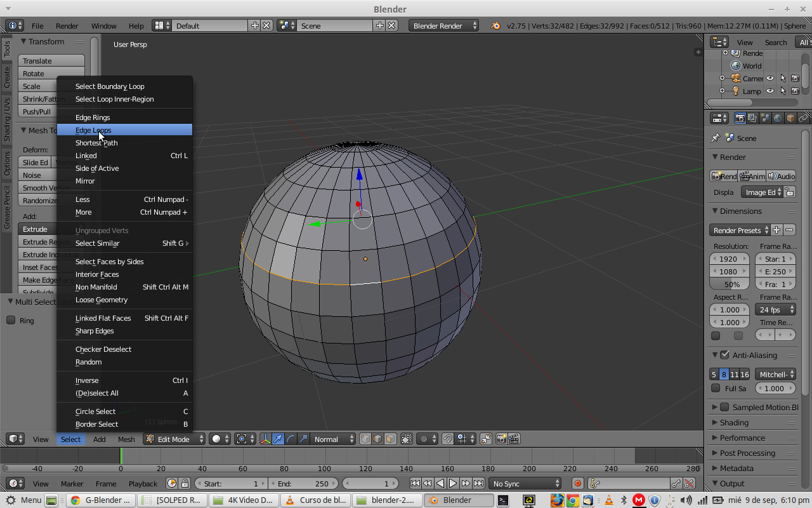Viewport: 812px width, 508px height.
Task: Open World properties tab icon
Action: 778,118
